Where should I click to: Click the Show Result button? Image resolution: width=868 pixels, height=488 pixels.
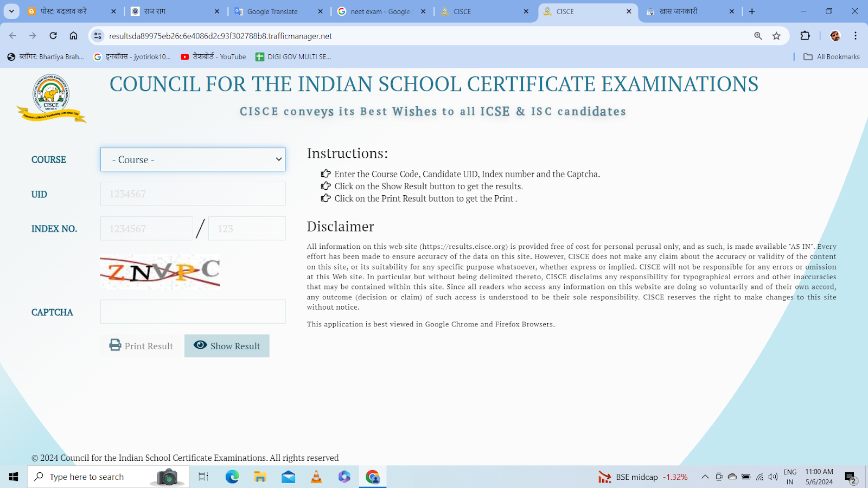coord(227,346)
